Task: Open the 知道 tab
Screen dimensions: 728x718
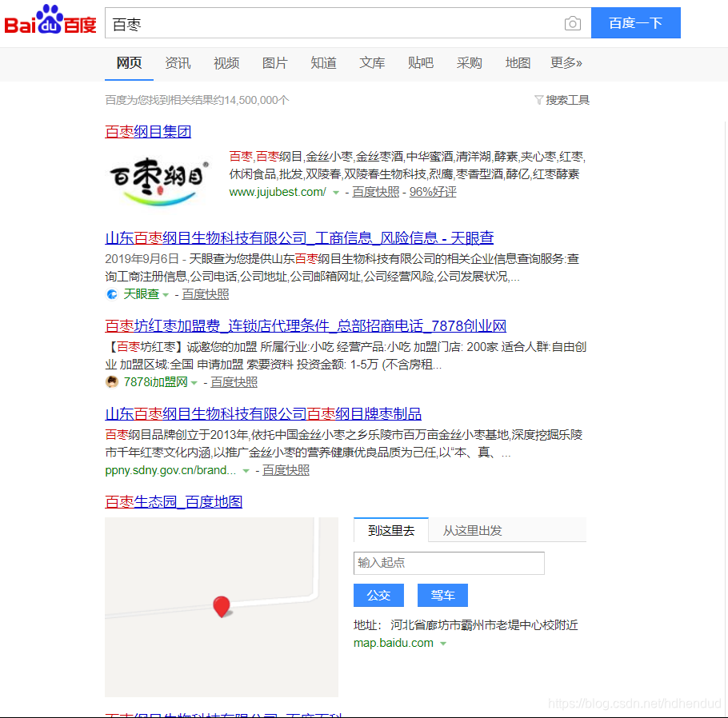Action: (324, 62)
